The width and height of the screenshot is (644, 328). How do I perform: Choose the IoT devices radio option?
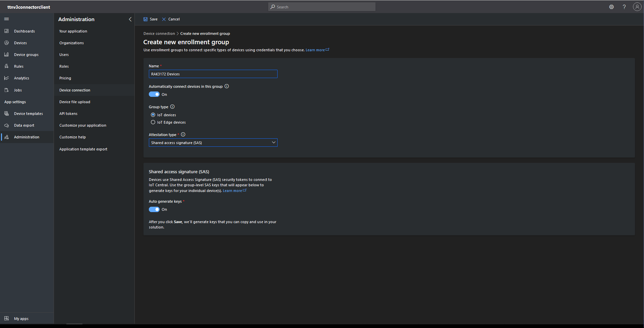153,115
